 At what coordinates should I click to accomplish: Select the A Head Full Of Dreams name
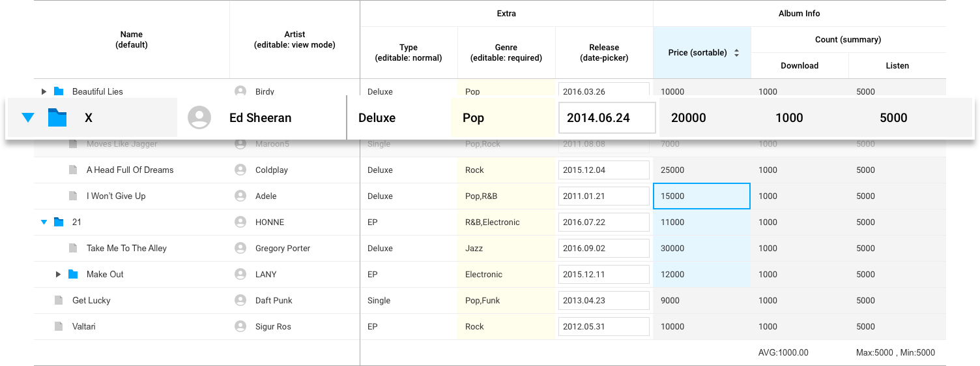click(130, 170)
